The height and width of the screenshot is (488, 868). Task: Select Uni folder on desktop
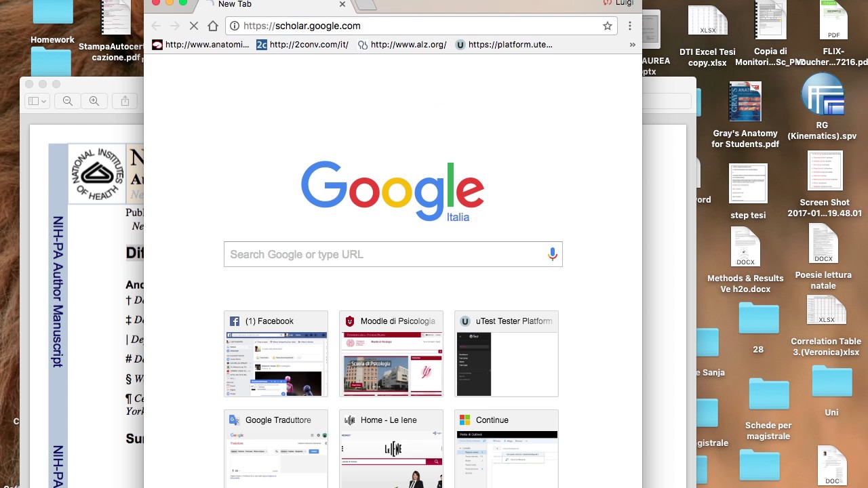coord(832,391)
